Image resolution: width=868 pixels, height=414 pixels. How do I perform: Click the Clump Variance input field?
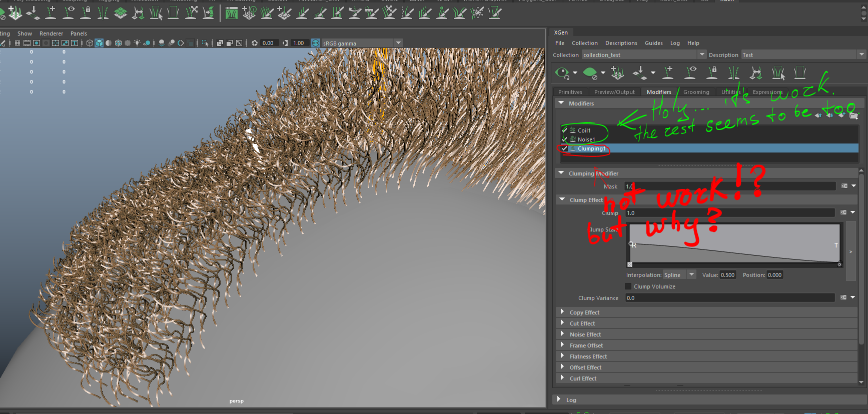pos(730,297)
